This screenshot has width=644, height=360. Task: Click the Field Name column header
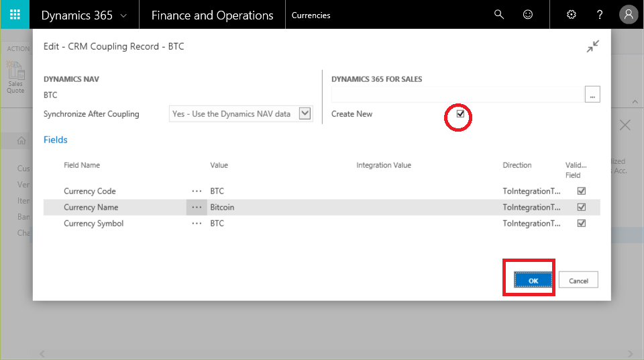(82, 165)
